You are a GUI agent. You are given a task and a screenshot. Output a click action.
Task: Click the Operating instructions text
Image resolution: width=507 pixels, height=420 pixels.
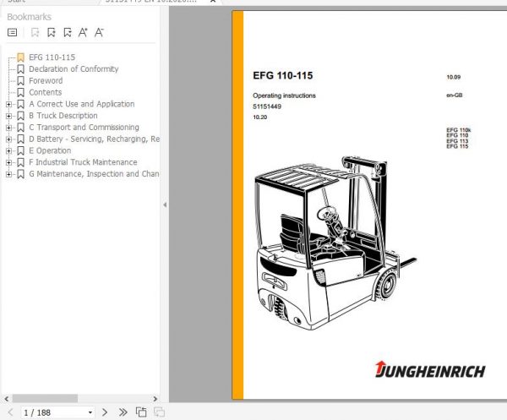[x=284, y=95]
